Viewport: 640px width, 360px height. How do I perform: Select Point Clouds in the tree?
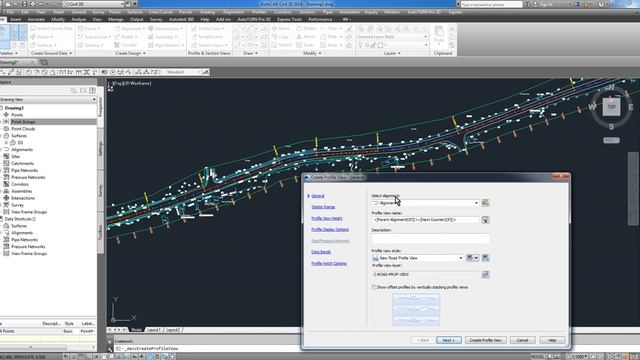tap(23, 129)
